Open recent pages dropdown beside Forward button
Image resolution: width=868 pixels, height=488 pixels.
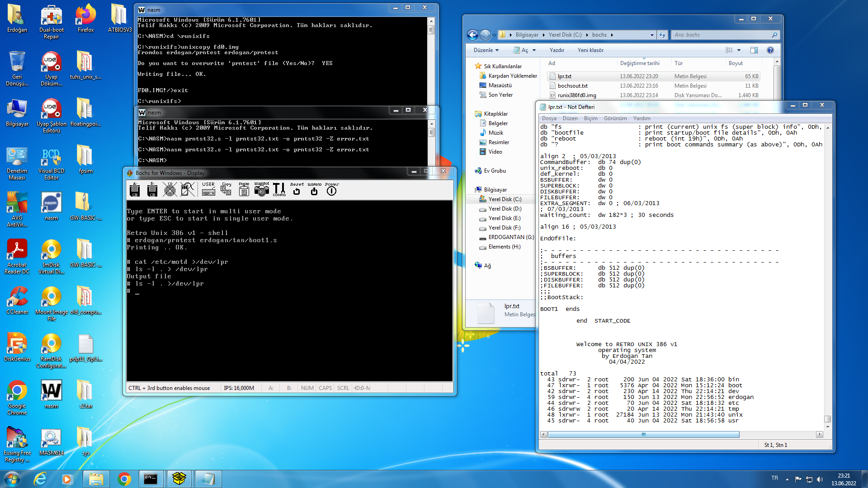coord(494,35)
